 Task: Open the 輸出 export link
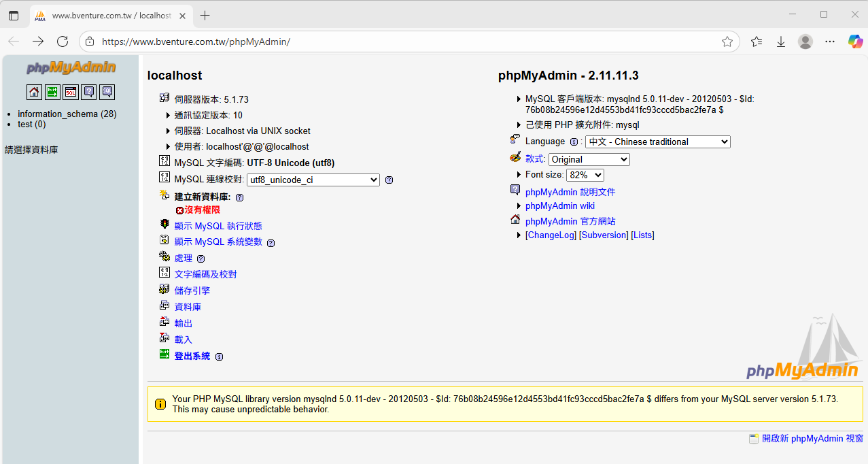[184, 323]
